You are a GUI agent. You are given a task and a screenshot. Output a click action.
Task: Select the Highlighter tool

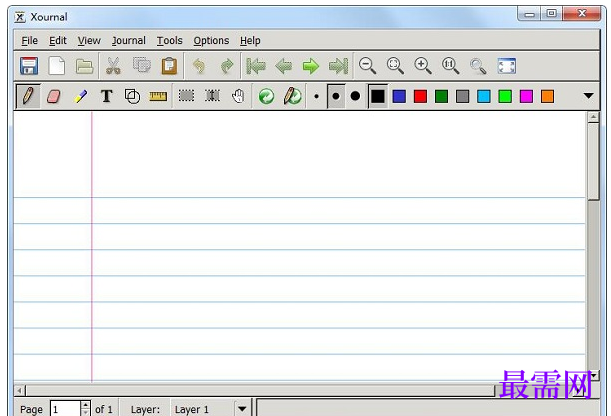tap(80, 96)
